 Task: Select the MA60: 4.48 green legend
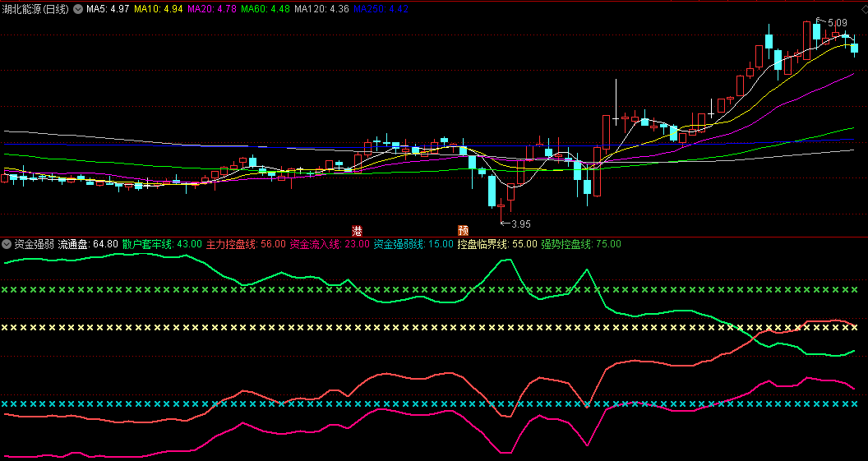point(265,9)
